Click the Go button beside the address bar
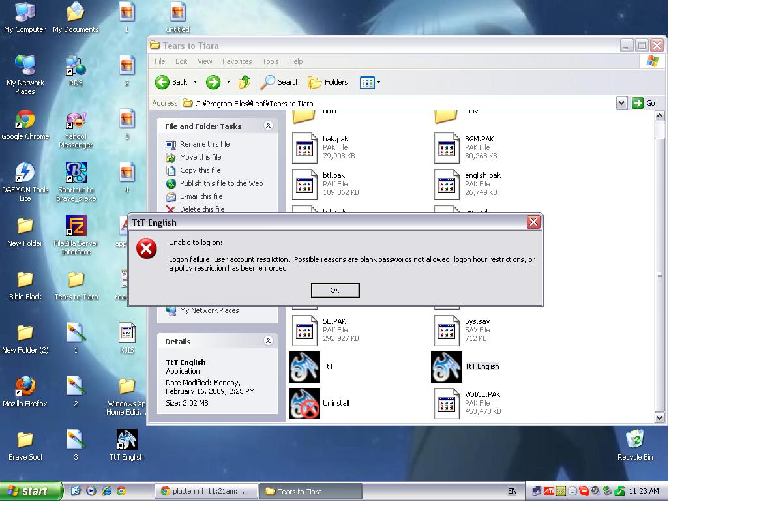This screenshot has width=772, height=532. pyautogui.click(x=644, y=103)
